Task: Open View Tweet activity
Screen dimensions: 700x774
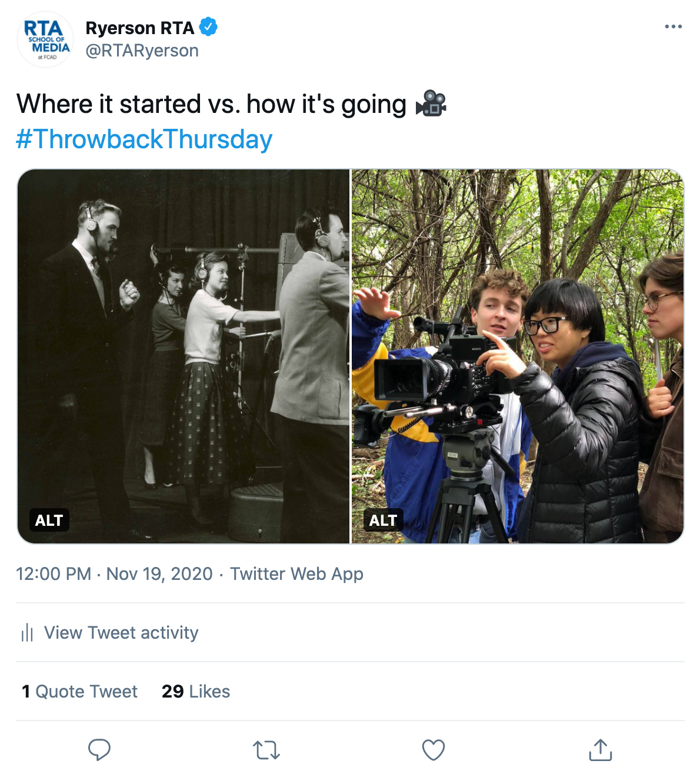Action: (x=121, y=633)
